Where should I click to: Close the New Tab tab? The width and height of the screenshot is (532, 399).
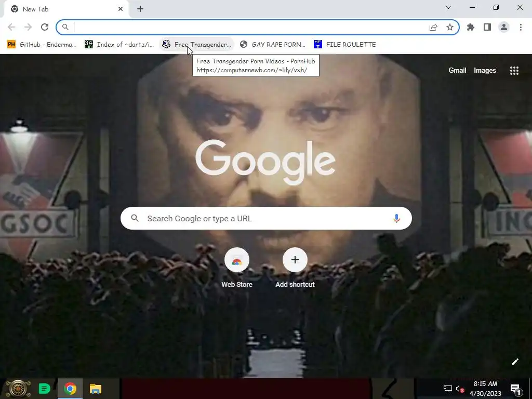click(121, 9)
